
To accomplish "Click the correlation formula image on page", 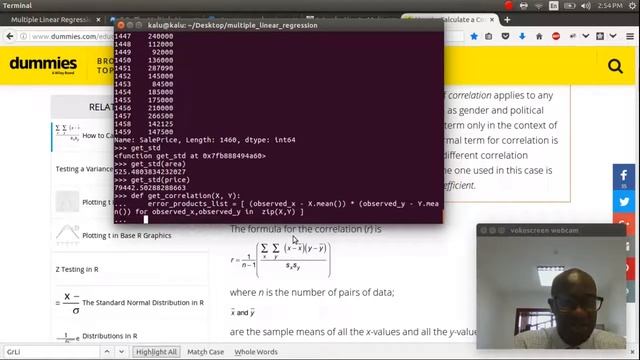I will [x=280, y=260].
